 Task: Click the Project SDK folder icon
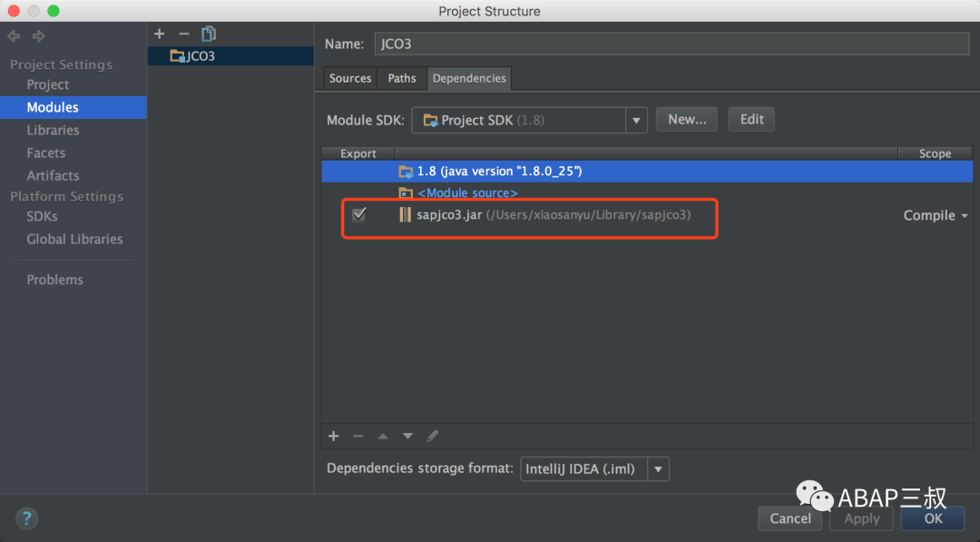click(431, 120)
